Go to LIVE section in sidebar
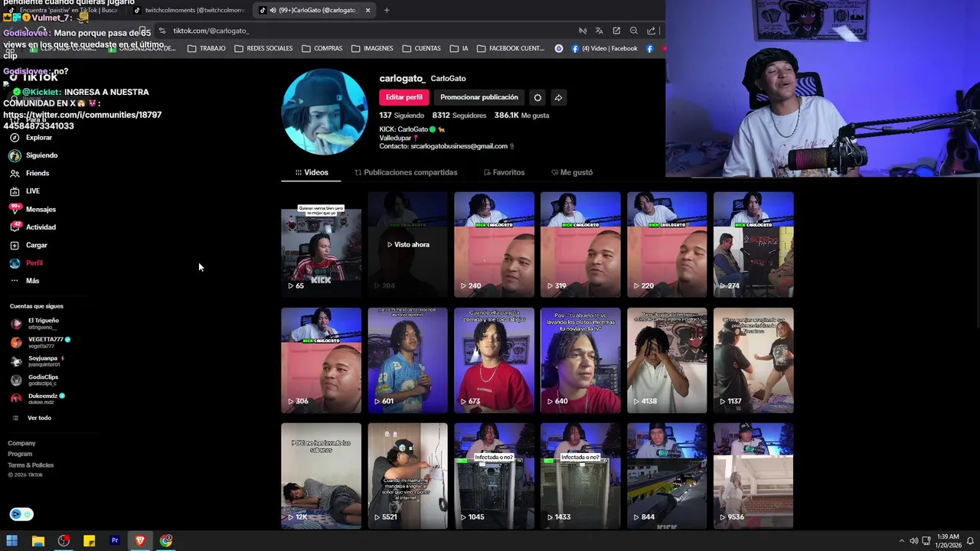The image size is (980, 551). tap(32, 191)
